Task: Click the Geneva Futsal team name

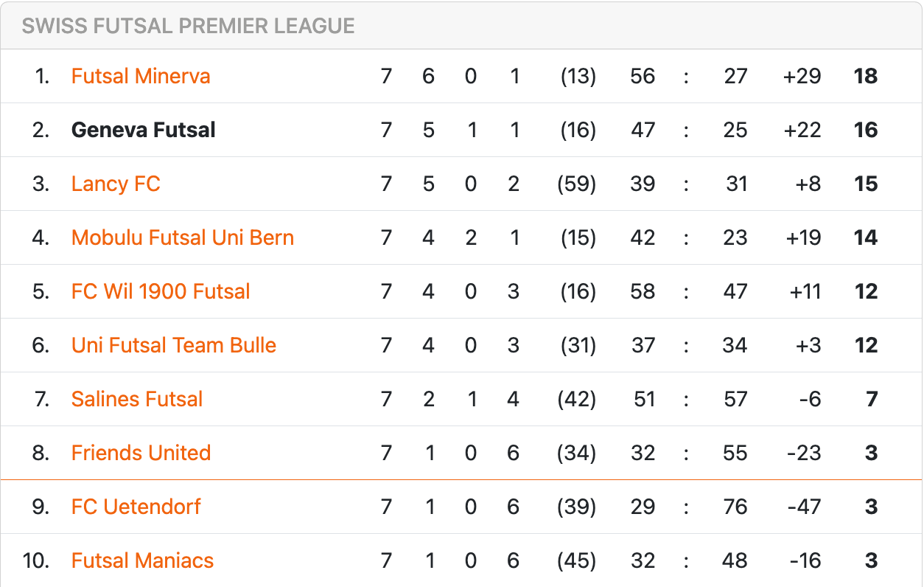Action: [144, 130]
